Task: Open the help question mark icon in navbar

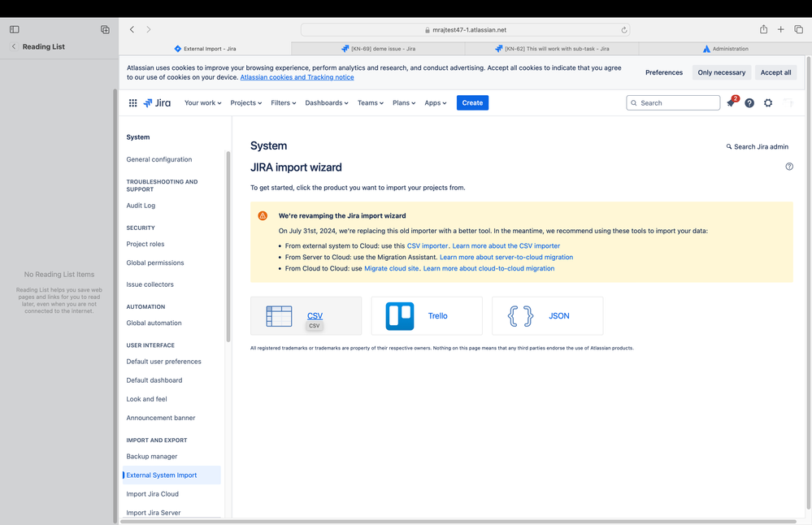Action: tap(749, 103)
